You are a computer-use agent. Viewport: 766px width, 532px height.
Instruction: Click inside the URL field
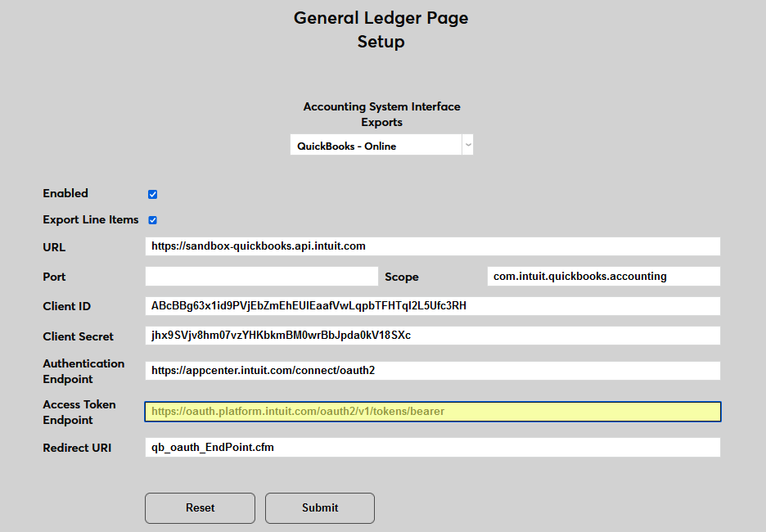pyautogui.click(x=432, y=246)
